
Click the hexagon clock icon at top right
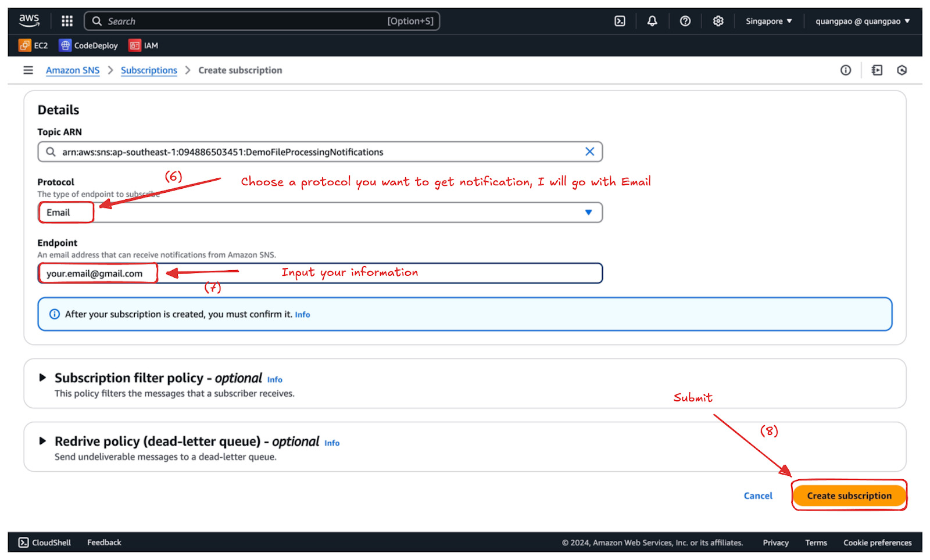(902, 70)
